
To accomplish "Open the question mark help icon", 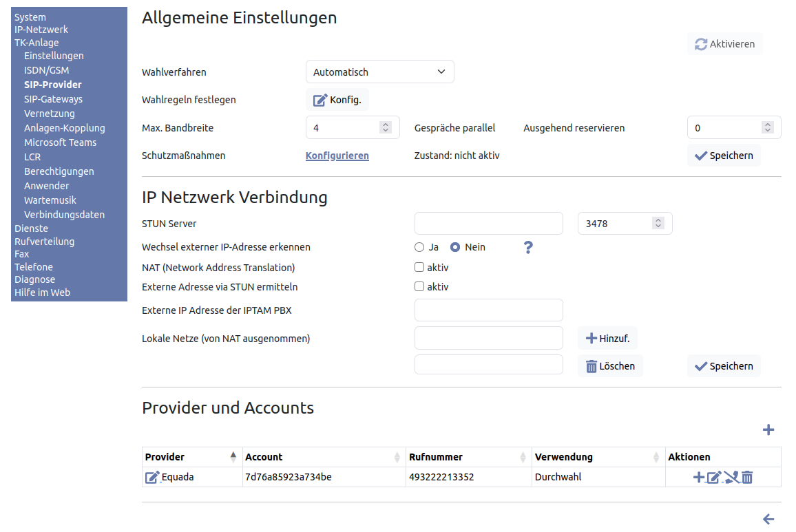I will pyautogui.click(x=528, y=248).
